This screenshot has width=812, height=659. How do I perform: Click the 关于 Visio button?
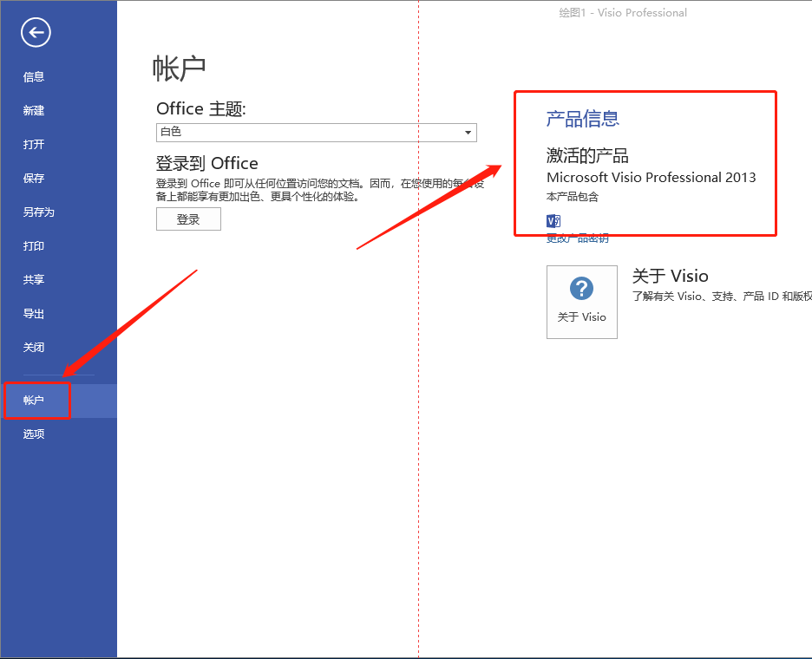pos(582,303)
